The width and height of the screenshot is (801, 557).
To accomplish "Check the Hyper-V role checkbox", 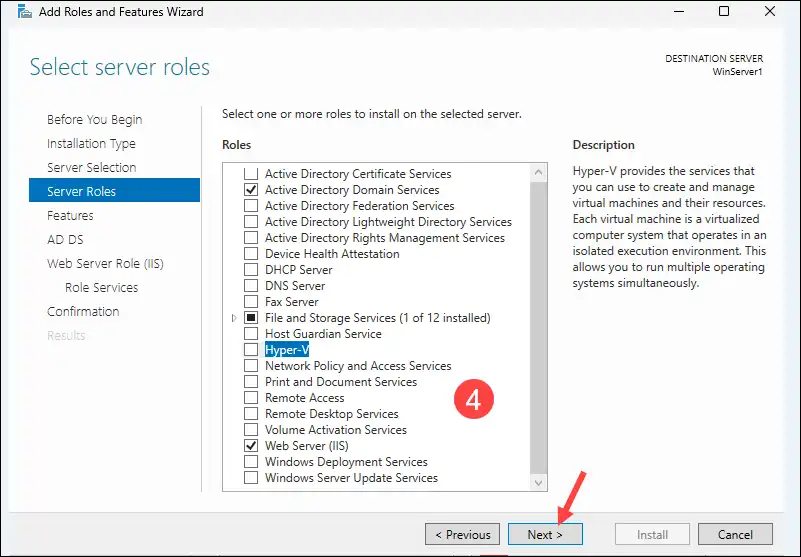I will point(251,350).
